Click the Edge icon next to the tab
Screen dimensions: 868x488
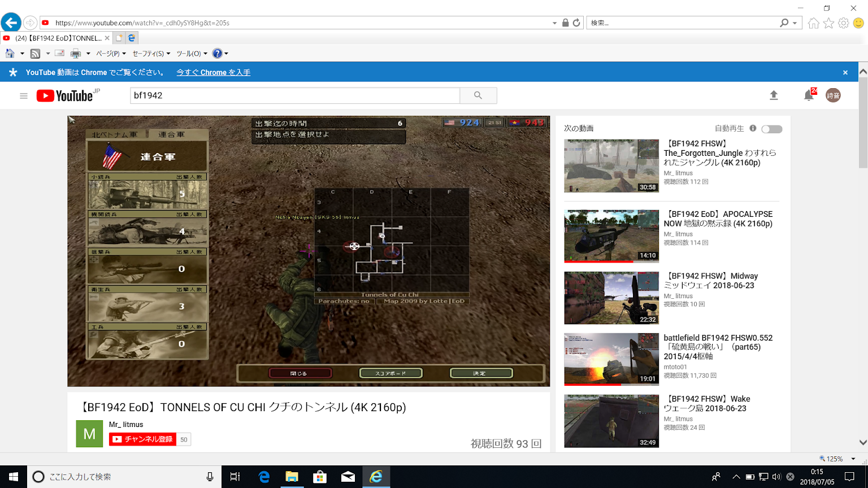point(132,38)
